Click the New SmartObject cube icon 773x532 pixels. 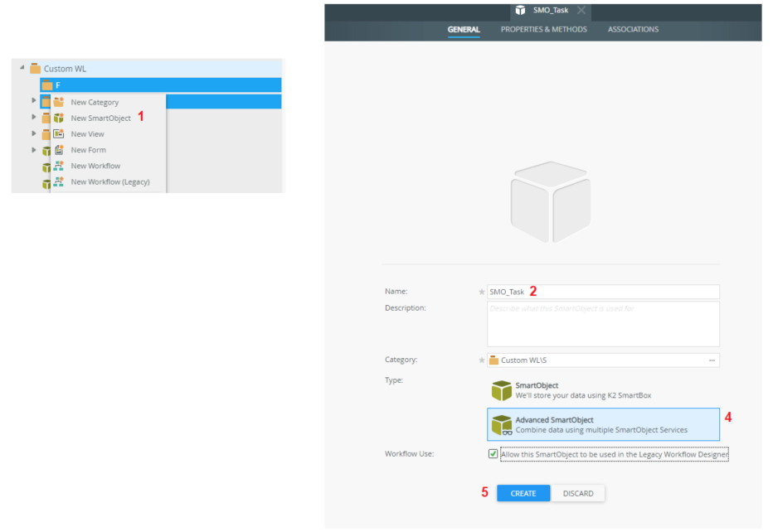pos(58,118)
